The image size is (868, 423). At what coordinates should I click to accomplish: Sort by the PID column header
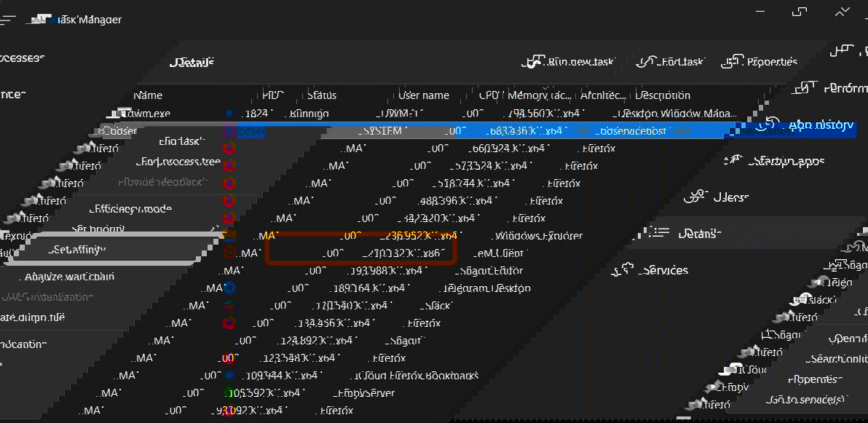tap(273, 95)
